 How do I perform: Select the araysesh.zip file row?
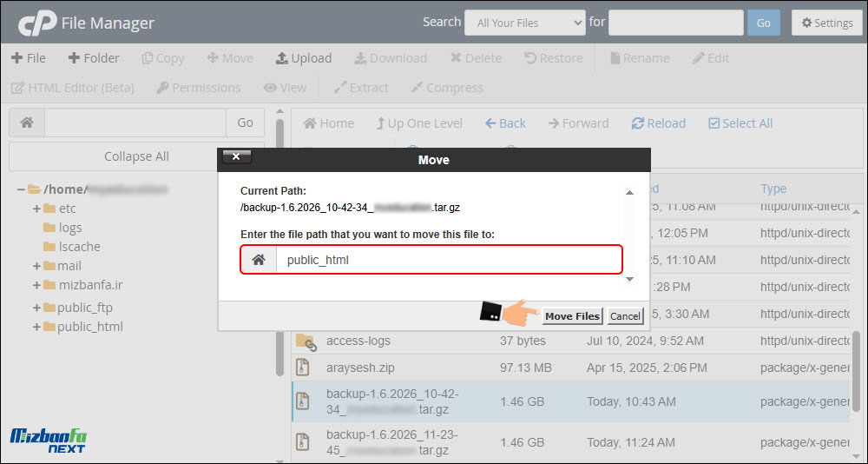[360, 368]
